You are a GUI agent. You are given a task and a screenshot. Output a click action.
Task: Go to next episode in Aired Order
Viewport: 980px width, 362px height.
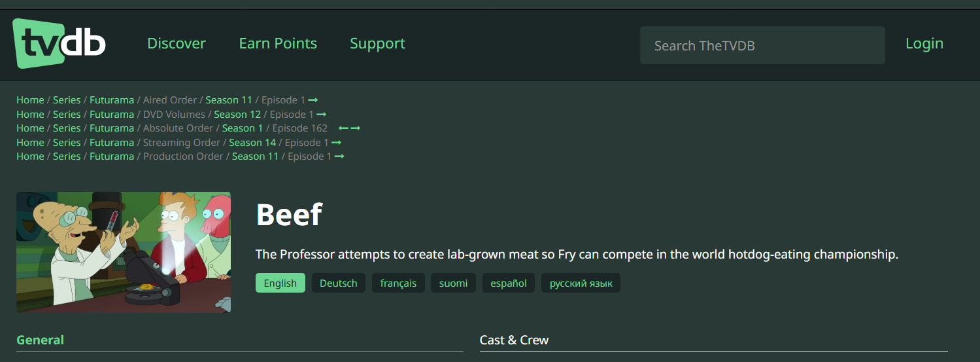point(313,100)
